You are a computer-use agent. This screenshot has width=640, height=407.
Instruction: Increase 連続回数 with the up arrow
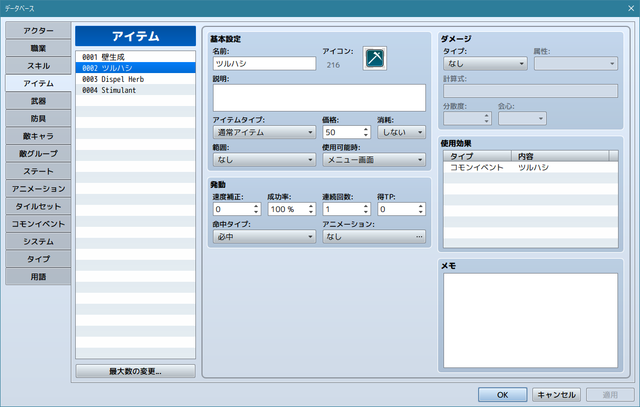tap(366, 206)
